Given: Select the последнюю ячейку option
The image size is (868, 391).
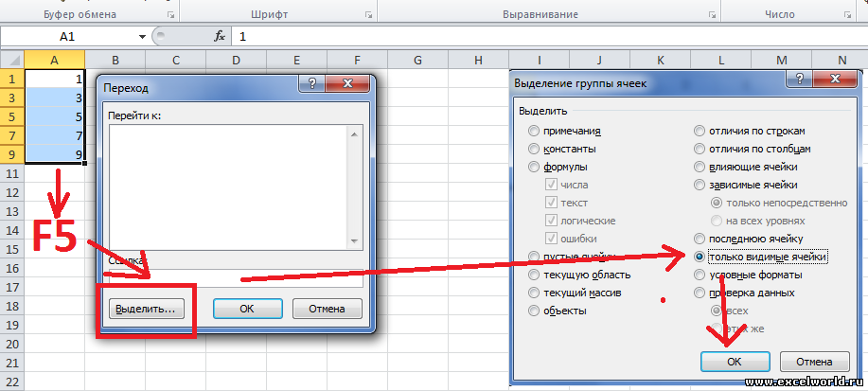Looking at the screenshot, I should (x=749, y=239).
